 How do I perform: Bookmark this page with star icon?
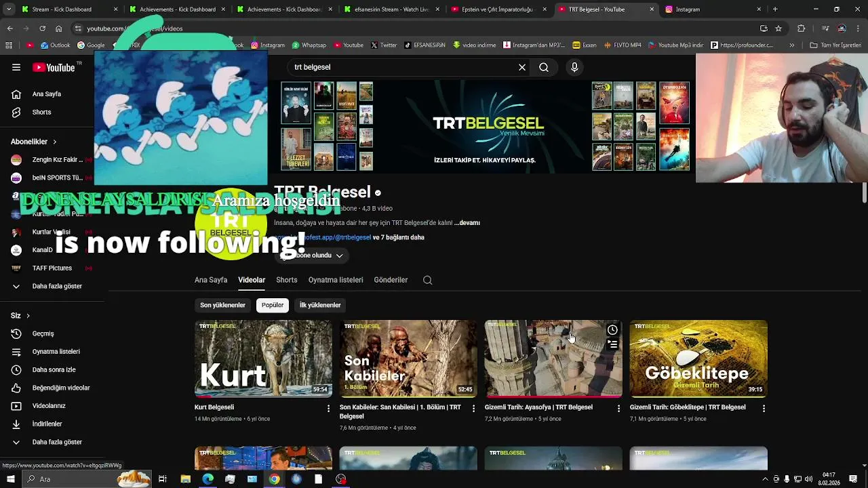click(x=778, y=28)
